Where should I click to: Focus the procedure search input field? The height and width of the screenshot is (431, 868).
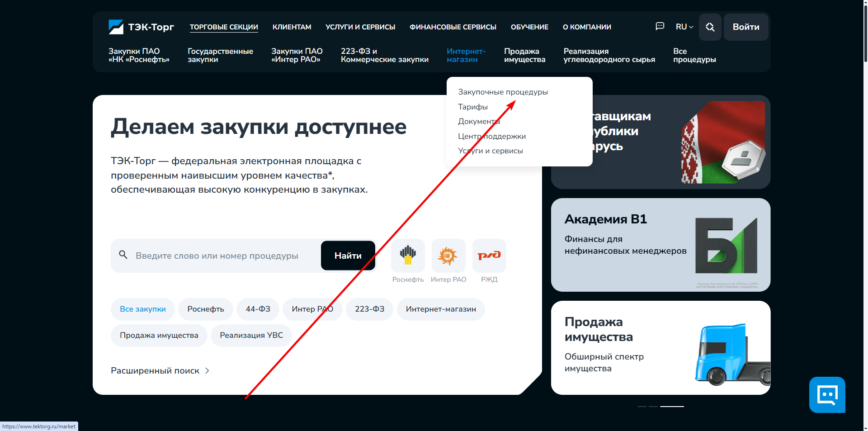point(217,256)
